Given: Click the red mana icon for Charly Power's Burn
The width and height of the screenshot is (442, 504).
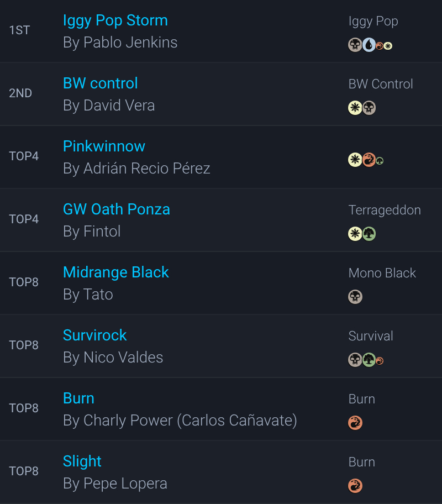Looking at the screenshot, I should pyautogui.click(x=355, y=423).
